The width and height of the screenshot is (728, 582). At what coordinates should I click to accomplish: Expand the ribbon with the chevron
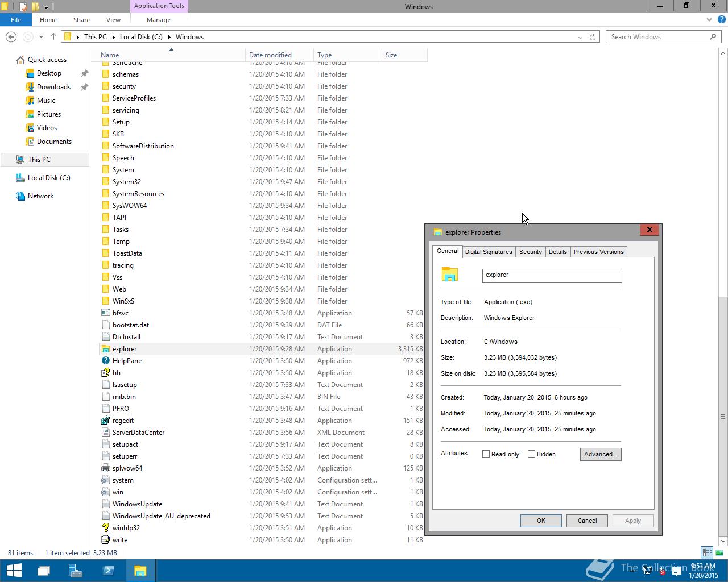point(709,20)
